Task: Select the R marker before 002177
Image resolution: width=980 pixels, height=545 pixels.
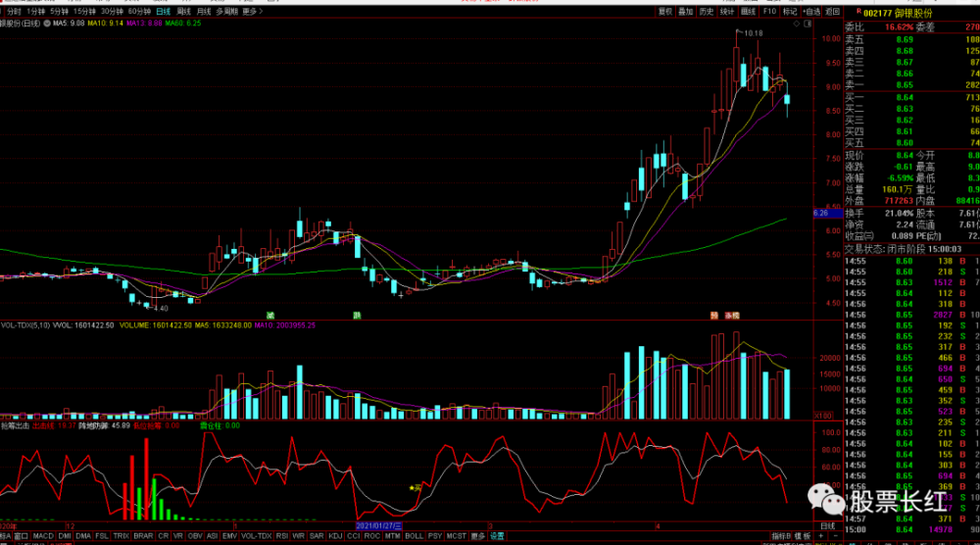Action: coord(858,11)
